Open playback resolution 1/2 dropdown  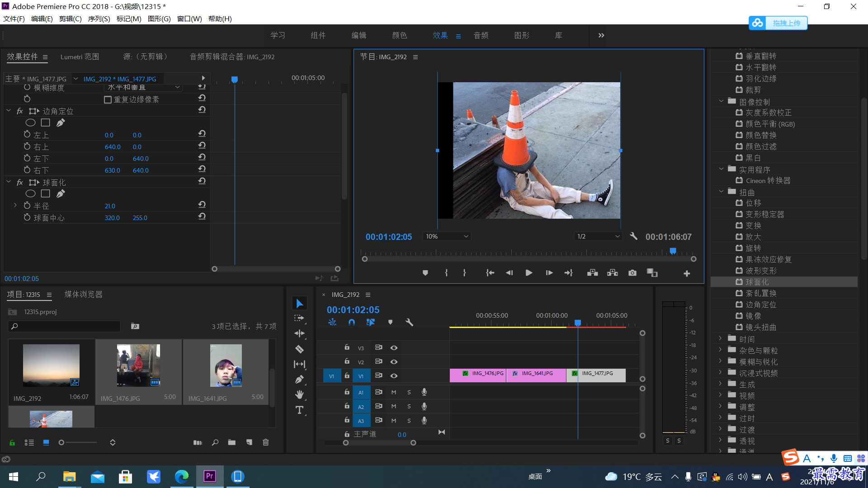pos(599,236)
